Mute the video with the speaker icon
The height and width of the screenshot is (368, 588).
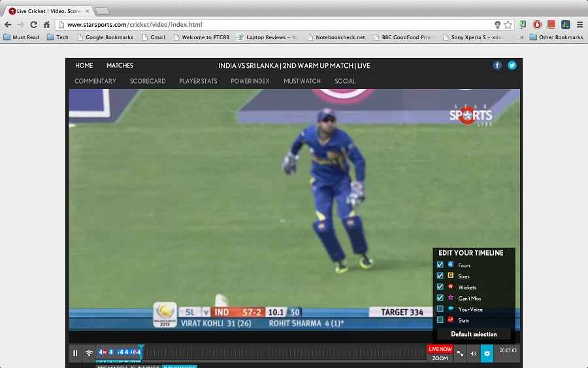pos(473,354)
